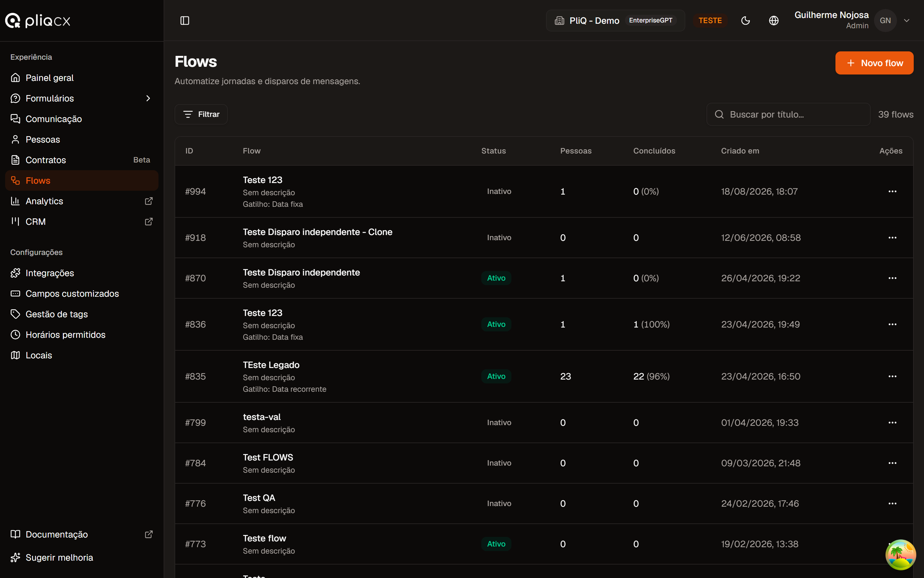Screen dimensions: 924x578
Task: Open the Filtrar filter button
Action: point(201,114)
